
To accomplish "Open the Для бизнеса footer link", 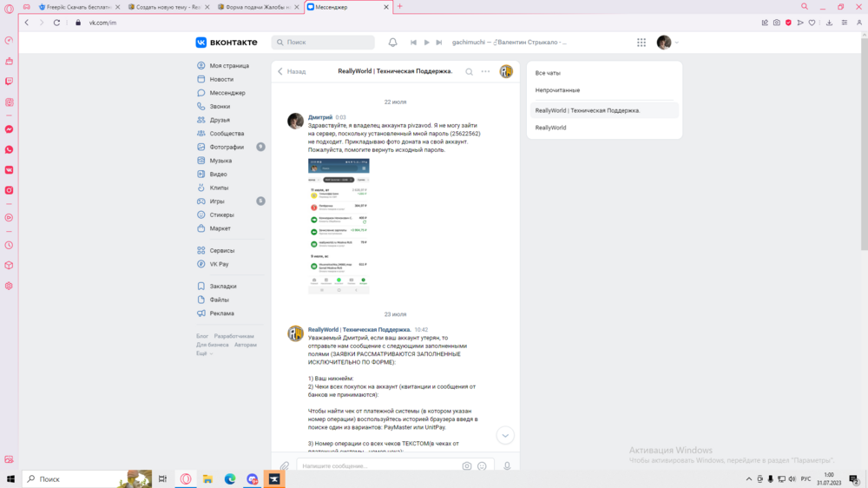I will pos(212,345).
